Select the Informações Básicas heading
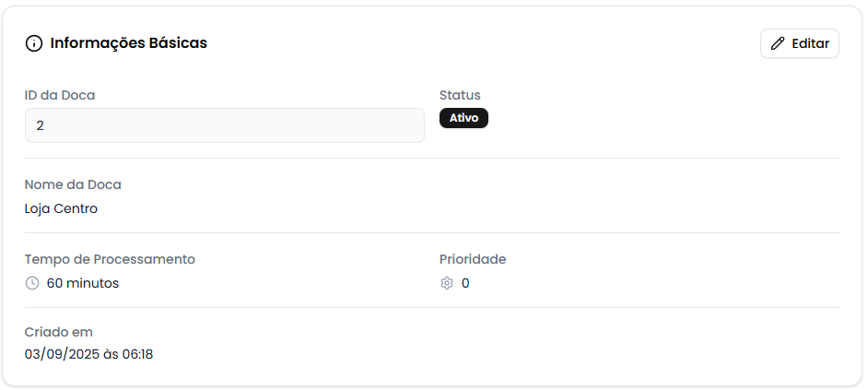 tap(128, 43)
